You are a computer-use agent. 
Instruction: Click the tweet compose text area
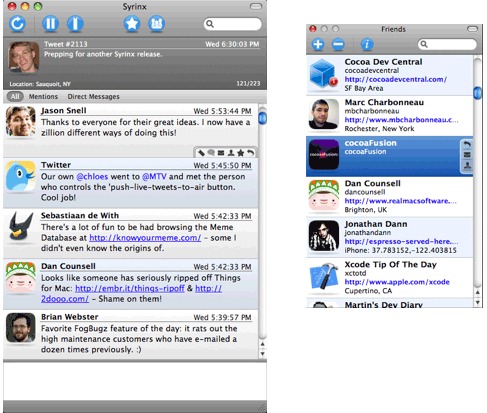(135, 381)
